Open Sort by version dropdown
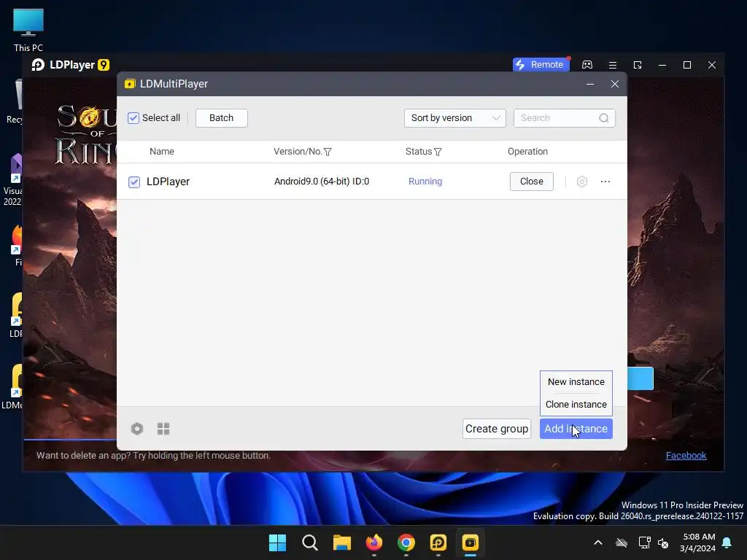 point(455,118)
